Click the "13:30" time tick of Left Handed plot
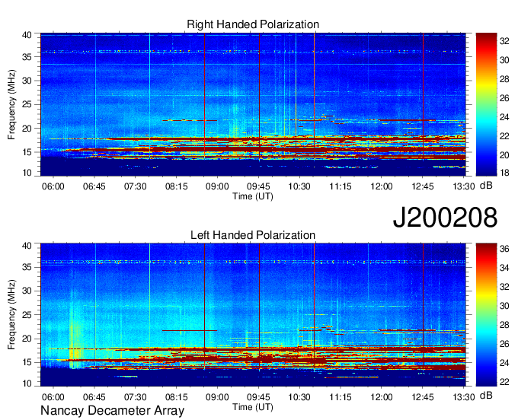Image resolution: width=518 pixels, height=420 pixels. point(464,397)
